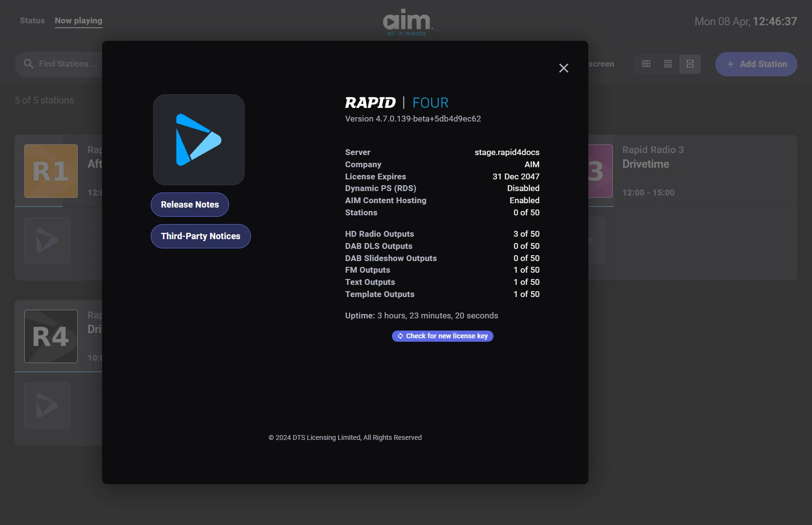The height and width of the screenshot is (525, 812).
Task: Click the Company value AIM
Action: coord(532,164)
